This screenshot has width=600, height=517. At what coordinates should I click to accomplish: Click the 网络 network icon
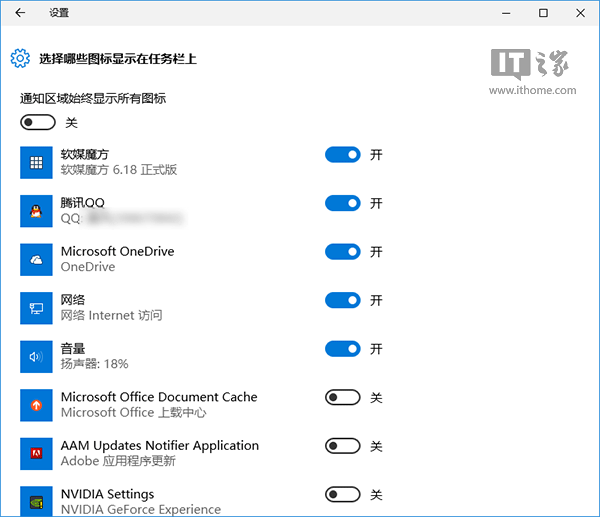click(x=36, y=307)
